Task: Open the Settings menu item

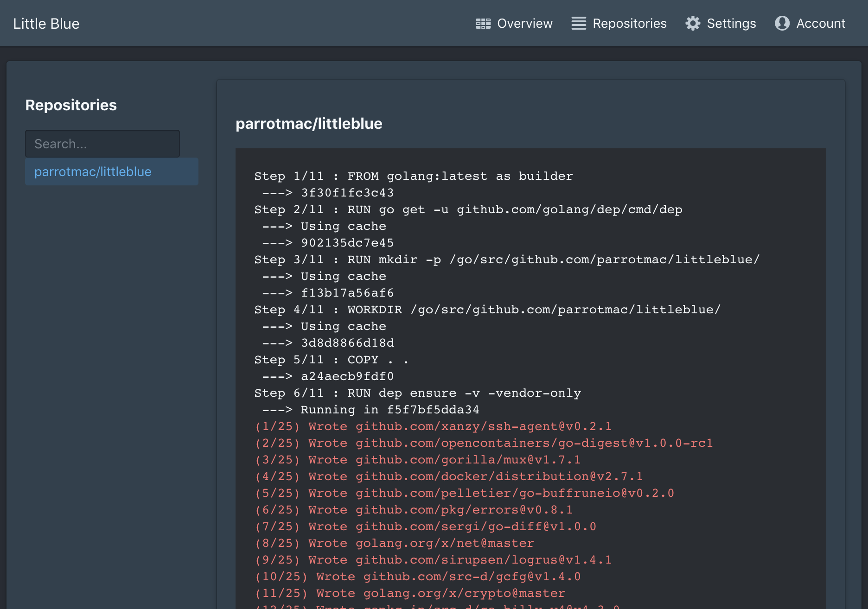Action: point(721,24)
